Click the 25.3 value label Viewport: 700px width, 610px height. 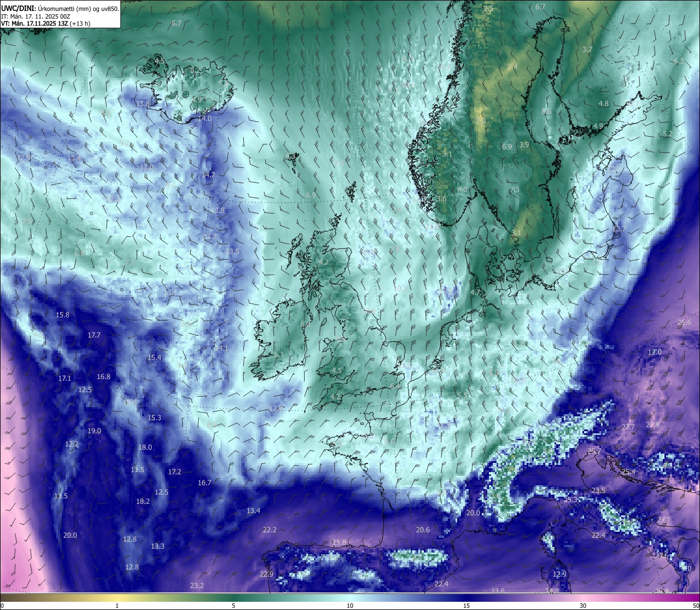[570, 500]
